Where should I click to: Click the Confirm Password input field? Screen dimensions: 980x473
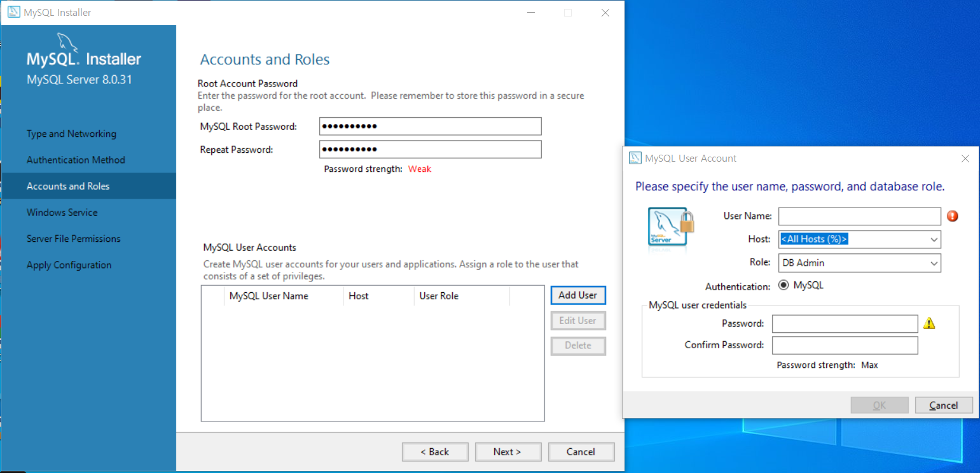[845, 345]
